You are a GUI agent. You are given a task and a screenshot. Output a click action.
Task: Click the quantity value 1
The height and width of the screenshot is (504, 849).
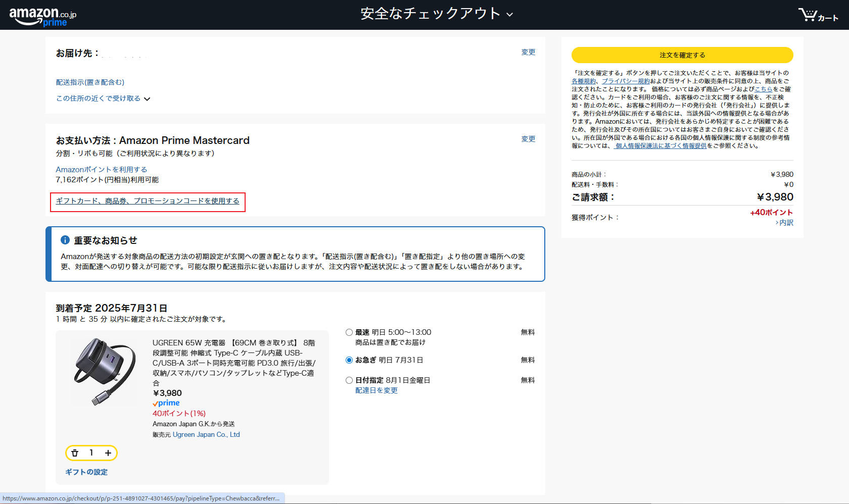pyautogui.click(x=91, y=453)
